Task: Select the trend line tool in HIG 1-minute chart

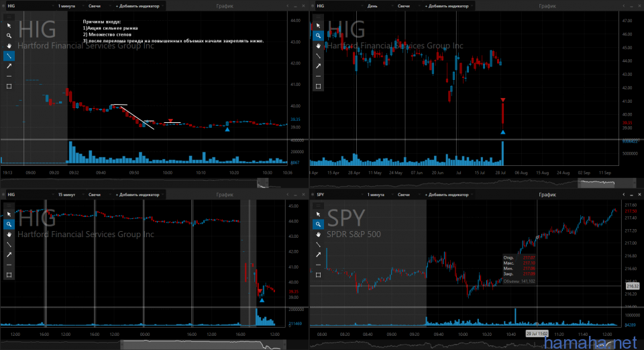Action: tap(9, 56)
